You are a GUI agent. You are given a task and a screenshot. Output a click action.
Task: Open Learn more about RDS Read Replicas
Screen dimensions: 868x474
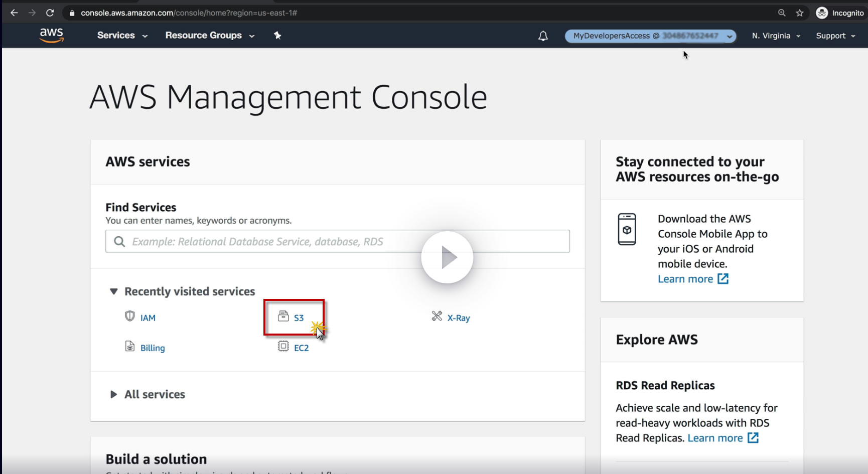click(x=723, y=438)
